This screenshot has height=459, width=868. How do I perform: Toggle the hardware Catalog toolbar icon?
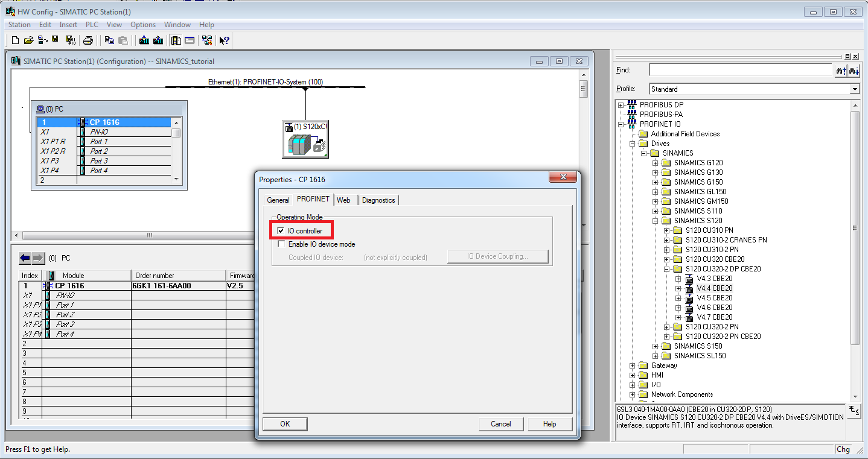pos(176,40)
